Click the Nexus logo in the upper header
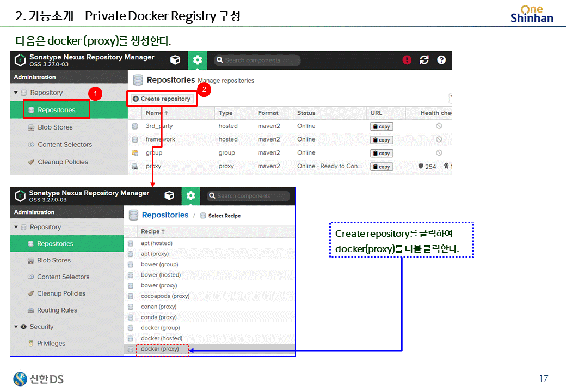 point(20,60)
